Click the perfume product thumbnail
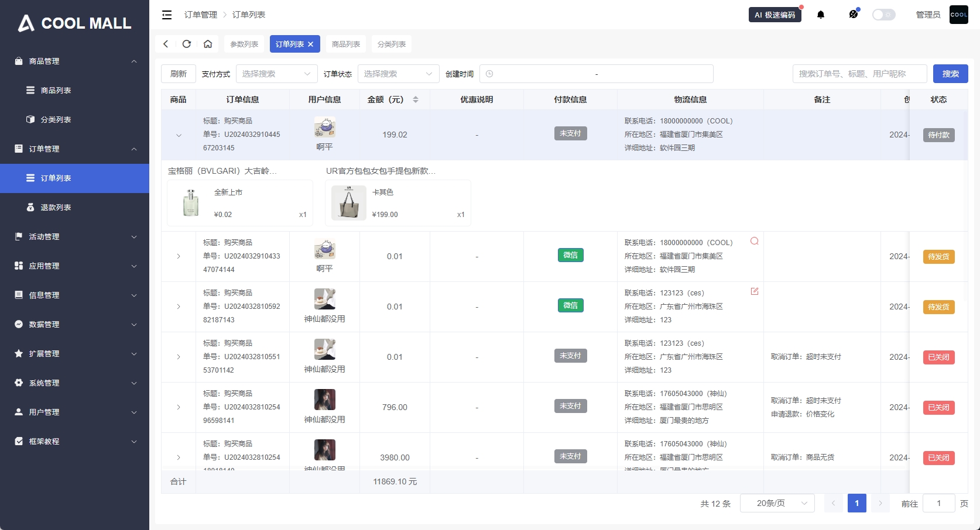This screenshot has width=980, height=530. point(191,203)
